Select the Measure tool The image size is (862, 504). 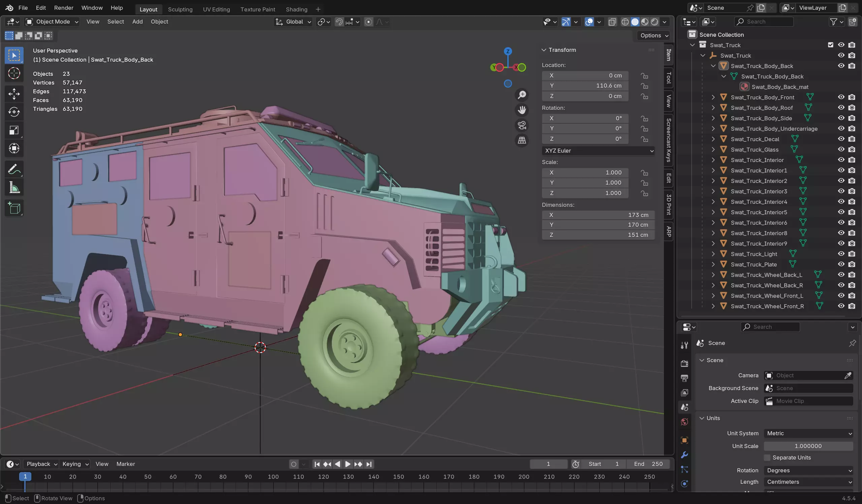click(x=14, y=187)
